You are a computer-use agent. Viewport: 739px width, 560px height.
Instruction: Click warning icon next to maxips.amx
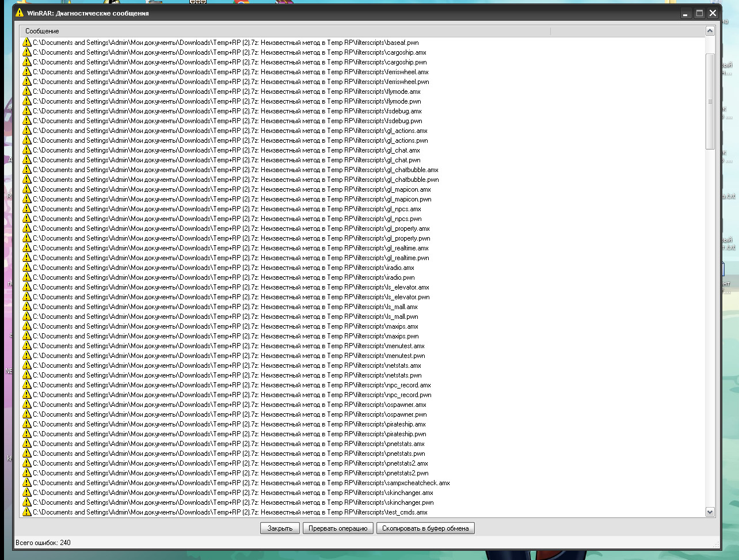click(27, 326)
